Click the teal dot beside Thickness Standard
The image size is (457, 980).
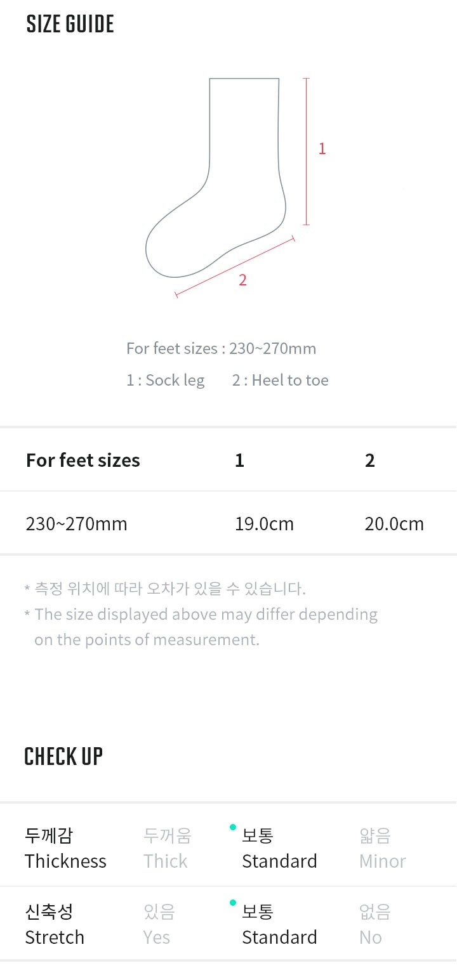click(233, 827)
